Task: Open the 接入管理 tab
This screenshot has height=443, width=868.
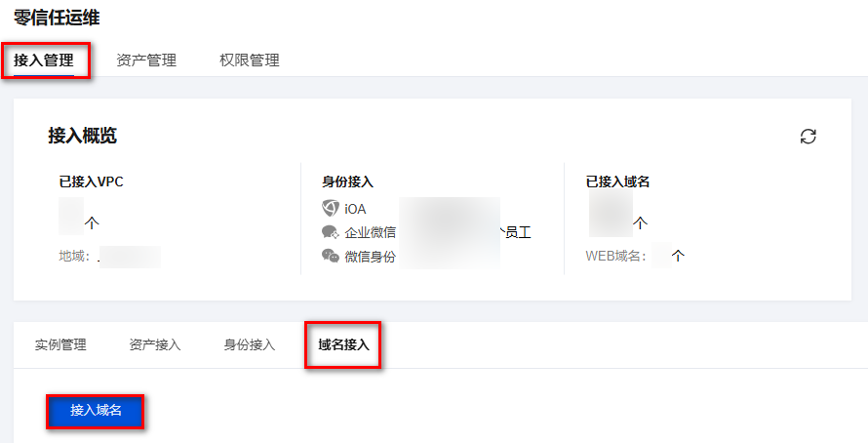Action: [44, 60]
